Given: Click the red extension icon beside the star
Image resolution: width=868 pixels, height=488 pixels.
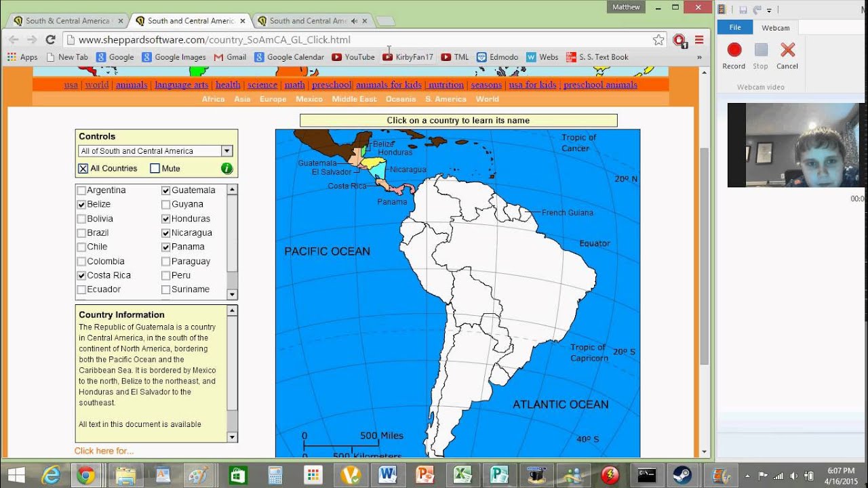Looking at the screenshot, I should click(x=679, y=40).
